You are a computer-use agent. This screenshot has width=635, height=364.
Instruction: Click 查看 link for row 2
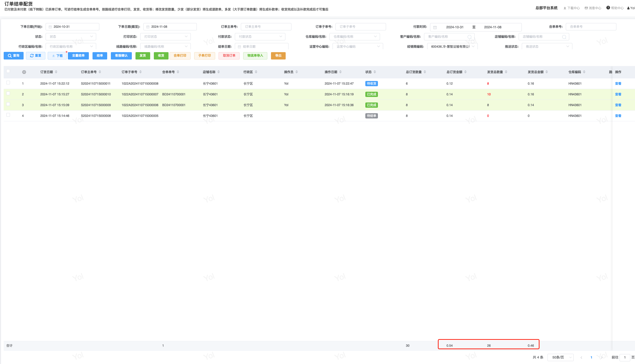point(618,94)
